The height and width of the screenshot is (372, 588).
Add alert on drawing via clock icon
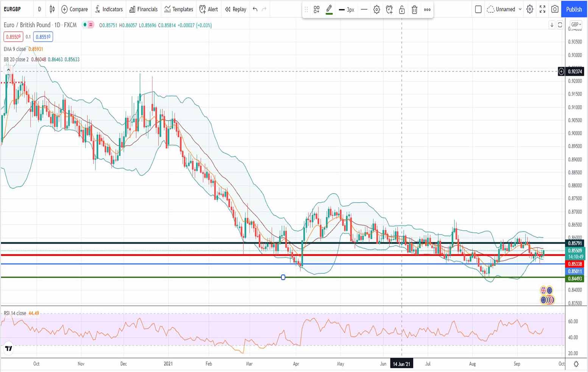pos(389,10)
